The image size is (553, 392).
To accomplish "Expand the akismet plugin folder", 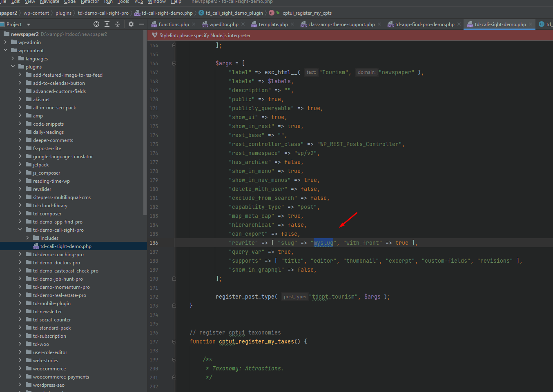I will pyautogui.click(x=20, y=99).
